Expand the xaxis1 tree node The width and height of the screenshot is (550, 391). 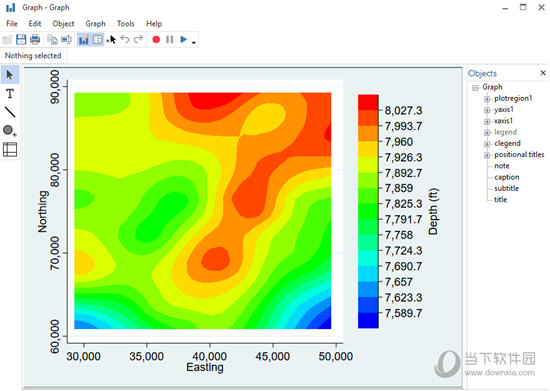(487, 121)
